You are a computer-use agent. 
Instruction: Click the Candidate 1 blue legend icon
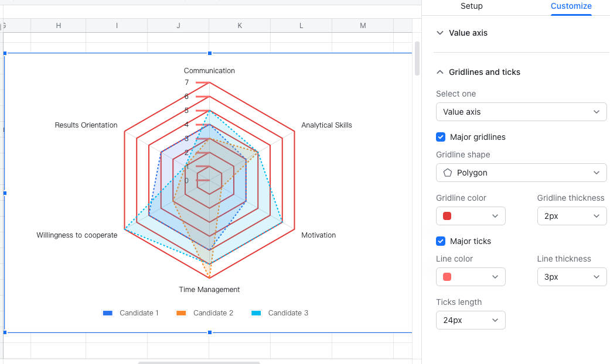107,313
